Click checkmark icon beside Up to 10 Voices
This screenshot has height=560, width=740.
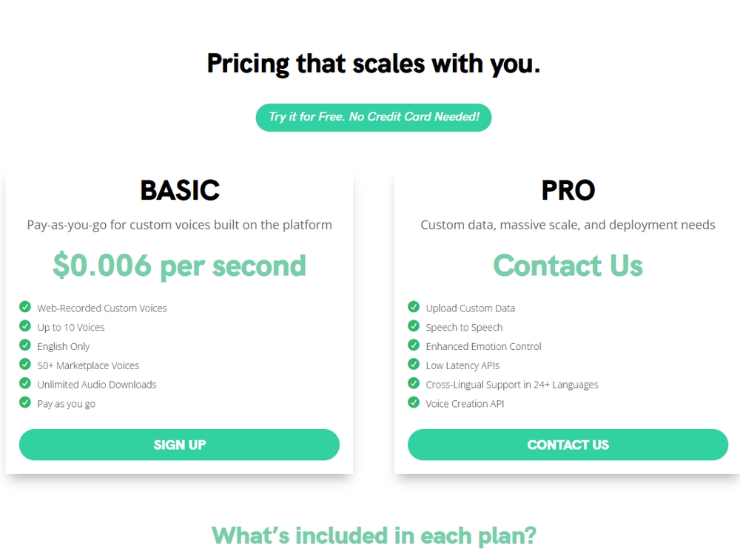25,326
